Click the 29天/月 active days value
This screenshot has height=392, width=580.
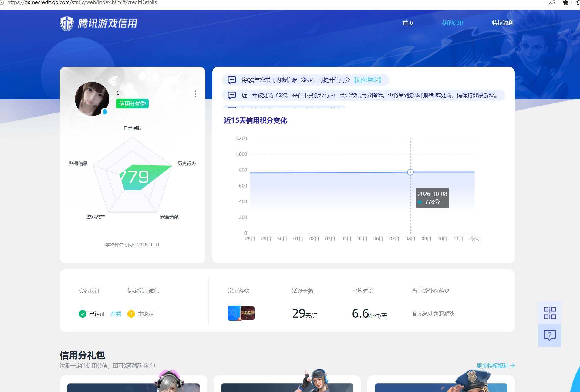click(x=305, y=314)
